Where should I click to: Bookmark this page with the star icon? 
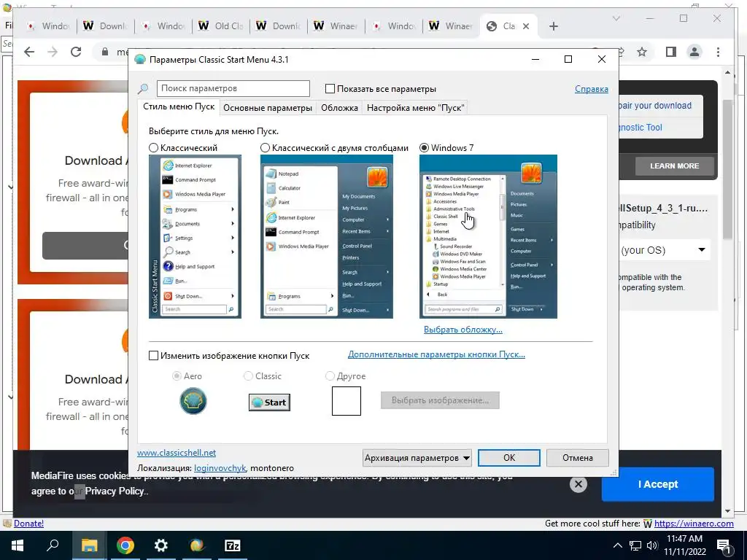642,52
